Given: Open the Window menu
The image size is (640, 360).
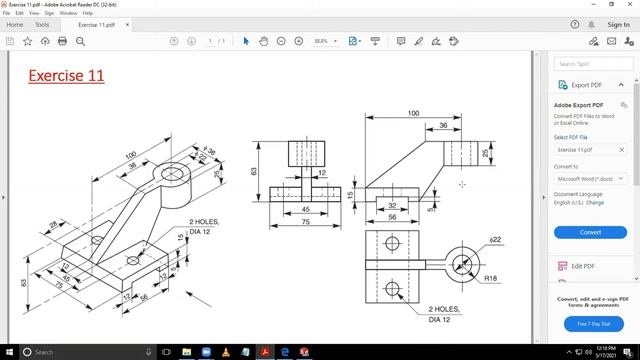Looking at the screenshot, I should pos(68,13).
